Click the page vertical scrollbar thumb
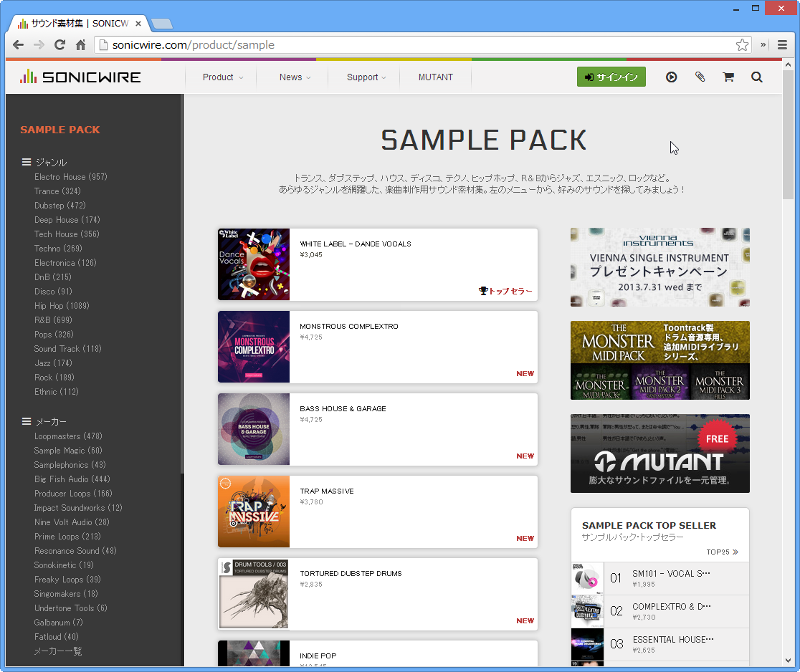 789,135
